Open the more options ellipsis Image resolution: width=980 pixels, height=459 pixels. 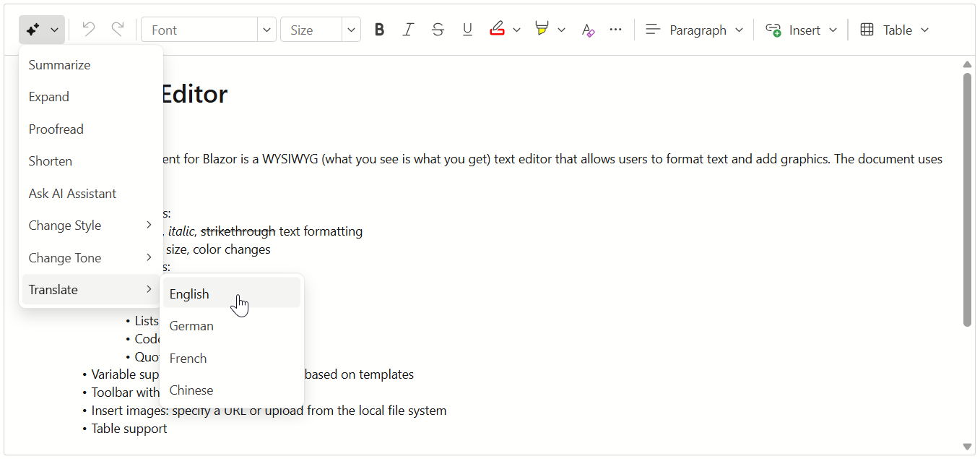[x=615, y=30]
